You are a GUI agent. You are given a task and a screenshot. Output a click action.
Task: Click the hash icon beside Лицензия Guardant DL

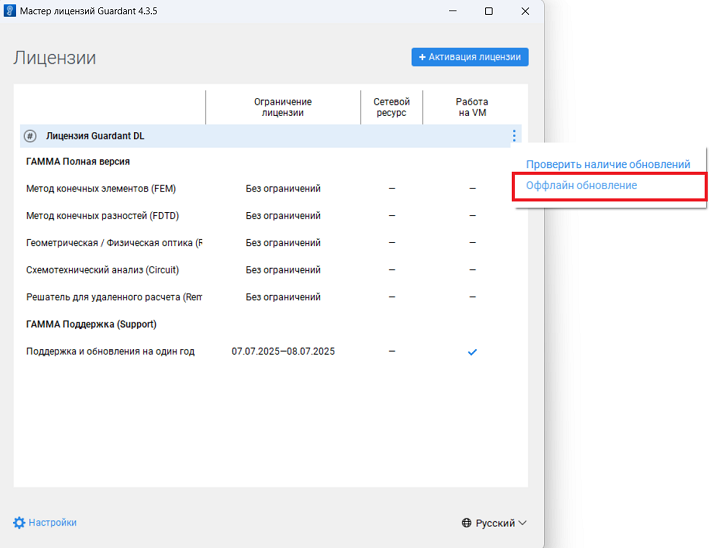click(30, 136)
